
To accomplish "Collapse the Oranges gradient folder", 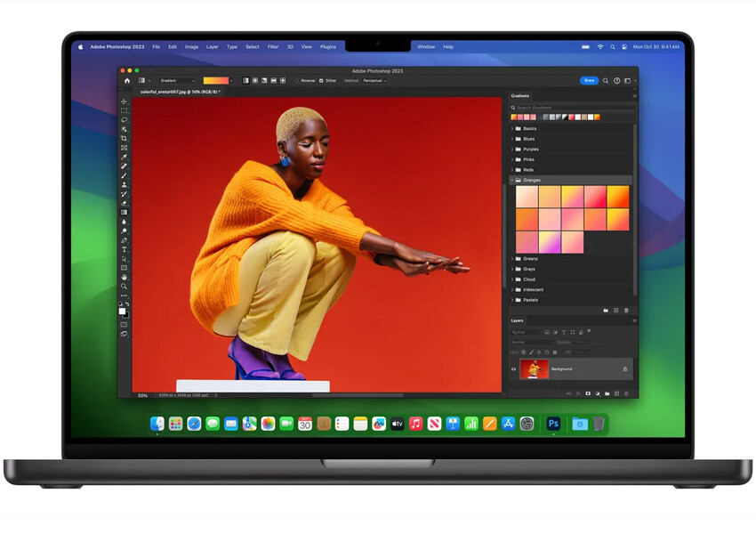I will (512, 180).
